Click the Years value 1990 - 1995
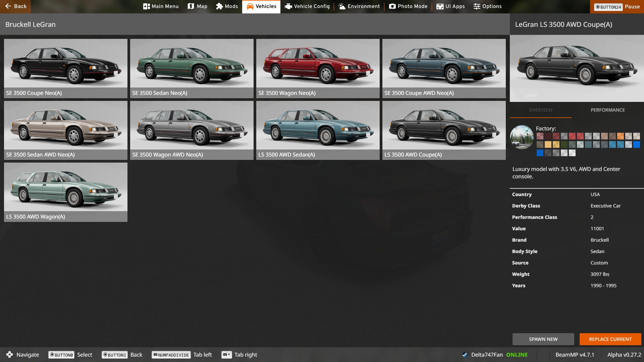Image resolution: width=644 pixels, height=362 pixels. click(603, 286)
